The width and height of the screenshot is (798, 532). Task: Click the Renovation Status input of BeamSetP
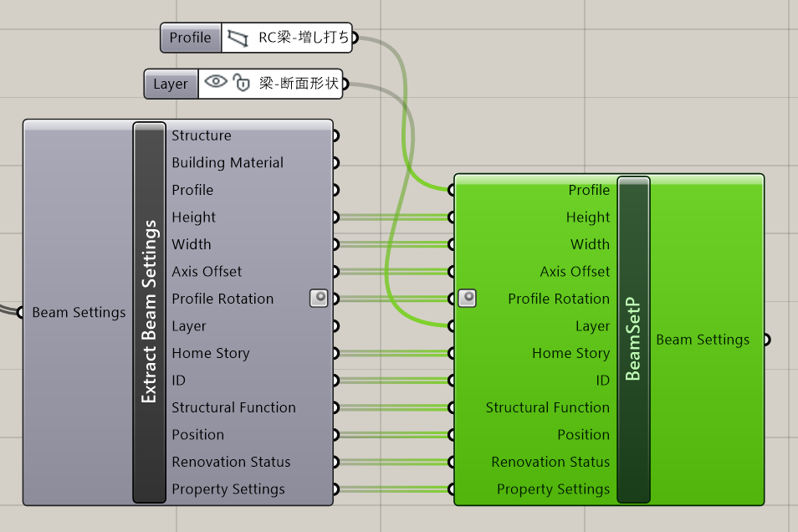coord(550,462)
